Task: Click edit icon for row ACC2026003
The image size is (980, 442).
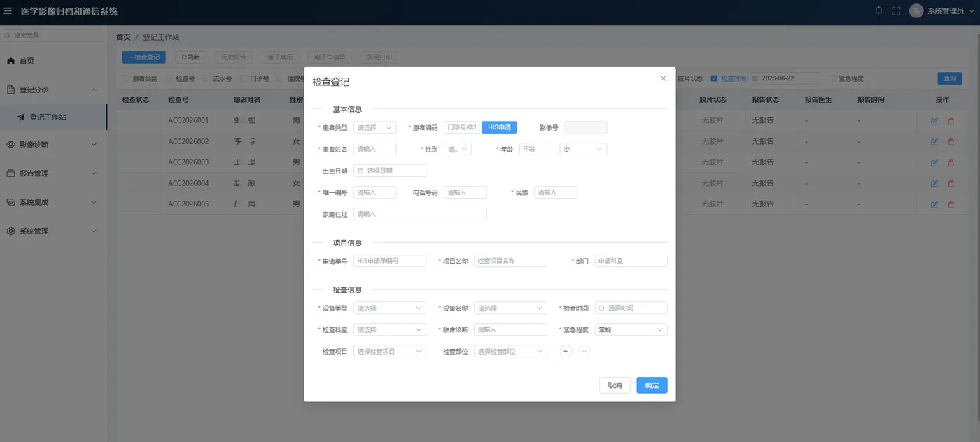Action: (x=934, y=163)
